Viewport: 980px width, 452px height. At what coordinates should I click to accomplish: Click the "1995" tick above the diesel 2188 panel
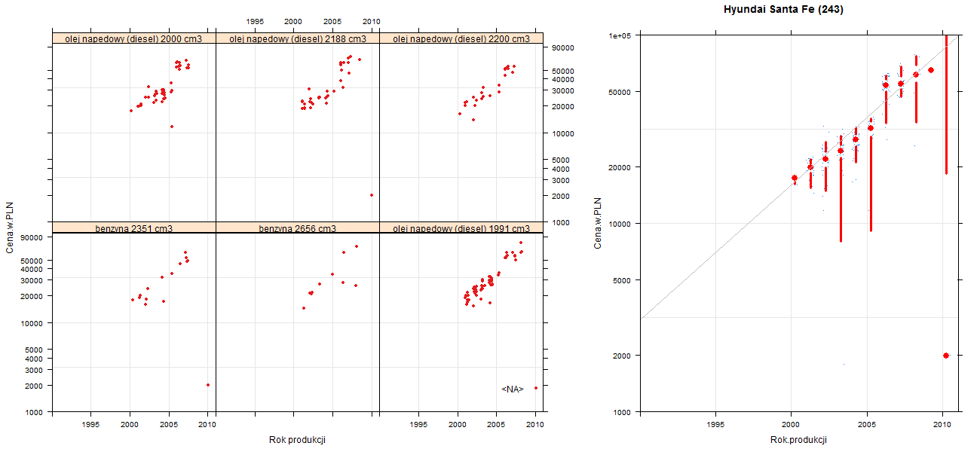pyautogui.click(x=255, y=22)
